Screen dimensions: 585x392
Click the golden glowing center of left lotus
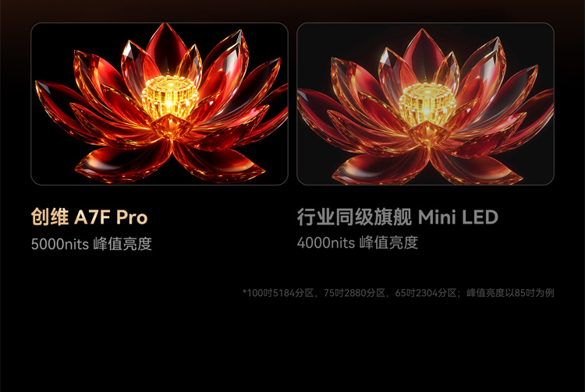click(x=169, y=97)
